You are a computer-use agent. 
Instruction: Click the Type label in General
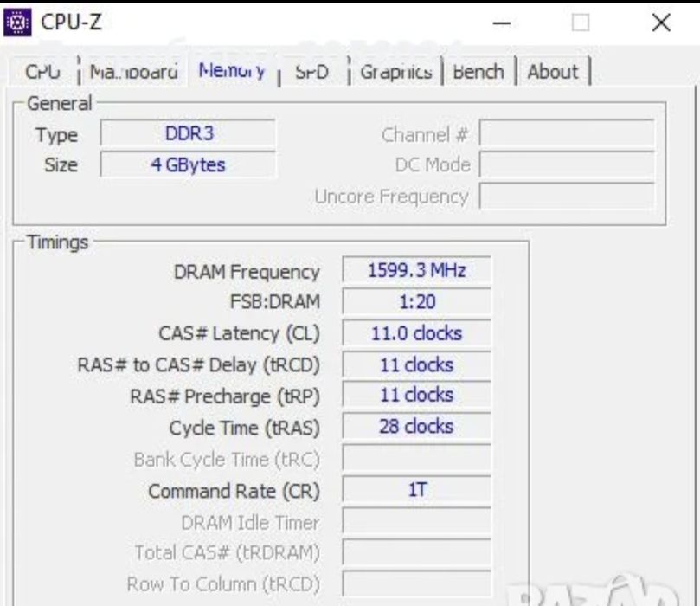tap(57, 135)
